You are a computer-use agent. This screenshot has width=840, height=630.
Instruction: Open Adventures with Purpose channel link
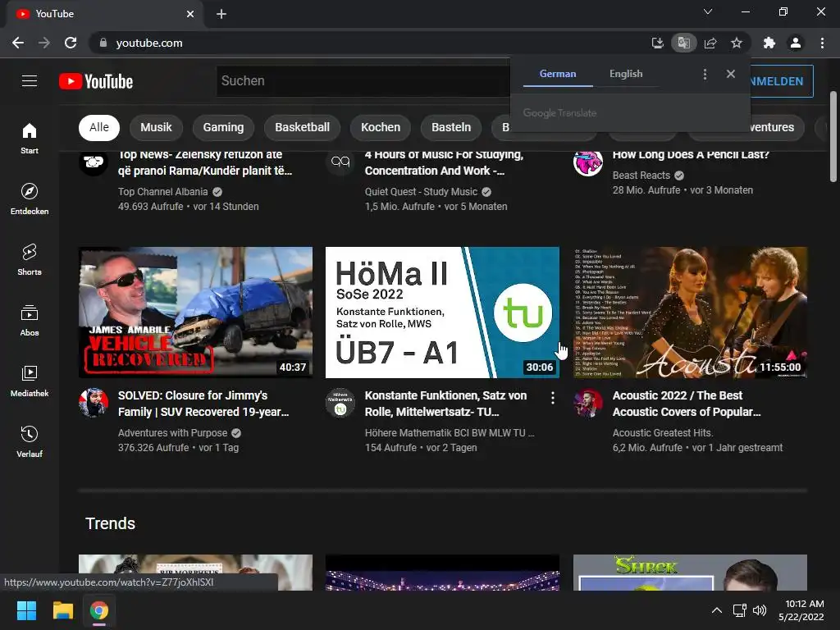(x=172, y=433)
